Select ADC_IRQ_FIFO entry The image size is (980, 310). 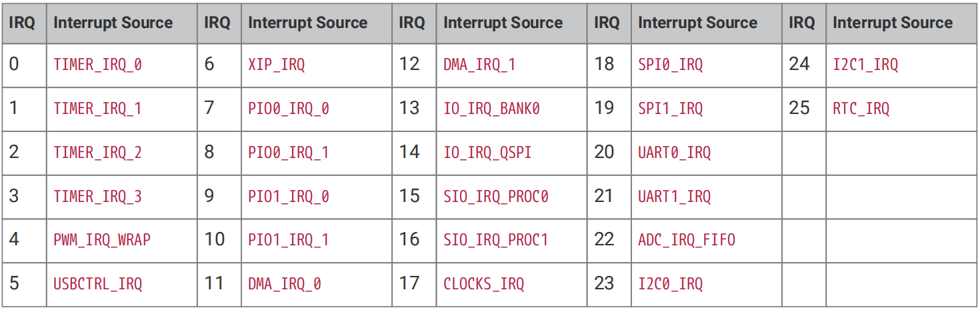click(686, 239)
